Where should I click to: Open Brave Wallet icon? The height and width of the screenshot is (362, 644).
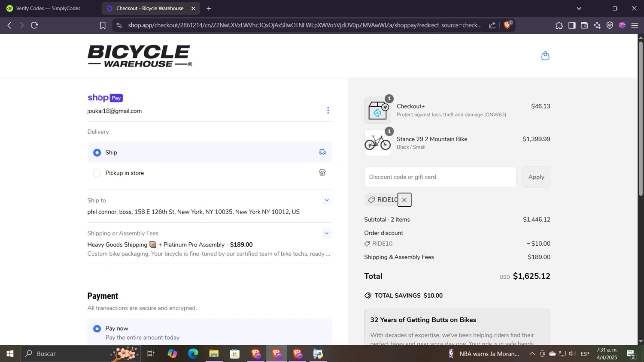[584, 25]
